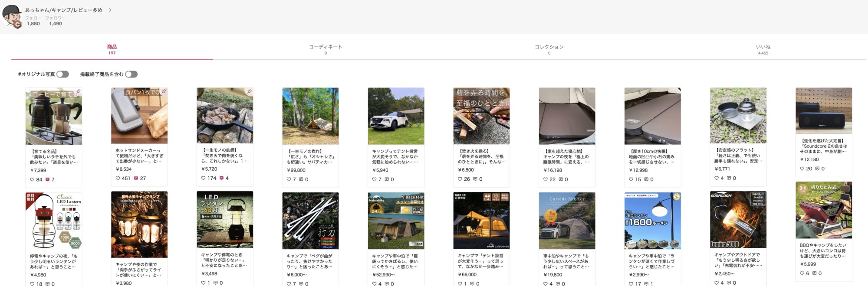Open the フォロー 1,880 list

33,21
